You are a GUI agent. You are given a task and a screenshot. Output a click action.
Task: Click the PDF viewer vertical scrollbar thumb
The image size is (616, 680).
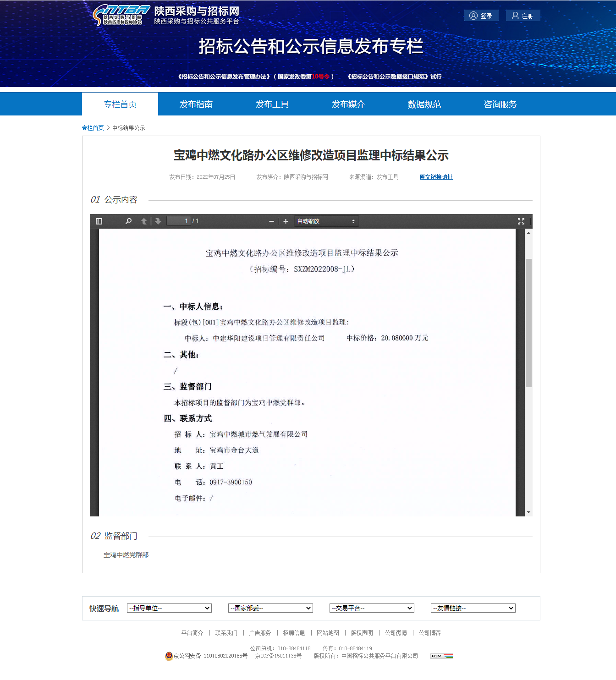click(528, 323)
